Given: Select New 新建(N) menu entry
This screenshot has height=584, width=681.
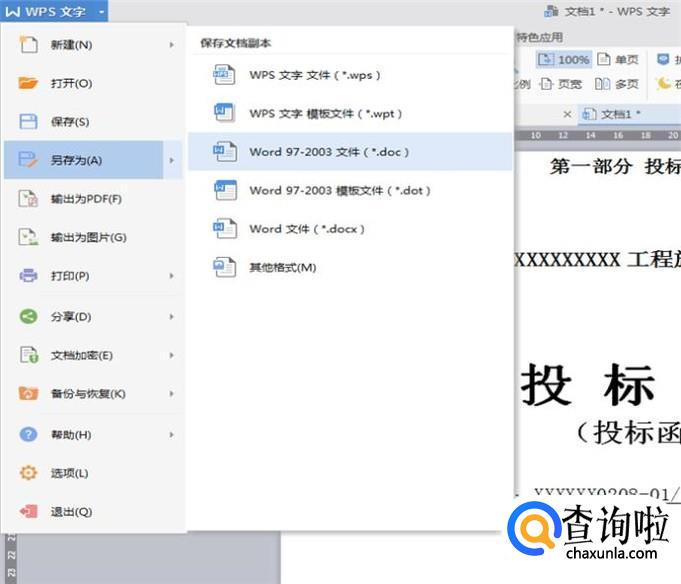Looking at the screenshot, I should point(93,45).
